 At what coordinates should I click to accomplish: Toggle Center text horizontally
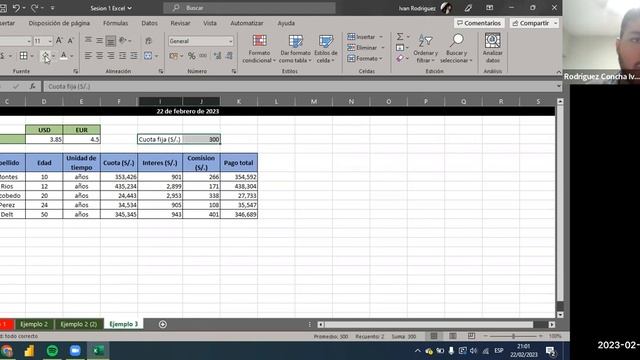pyautogui.click(x=99, y=56)
